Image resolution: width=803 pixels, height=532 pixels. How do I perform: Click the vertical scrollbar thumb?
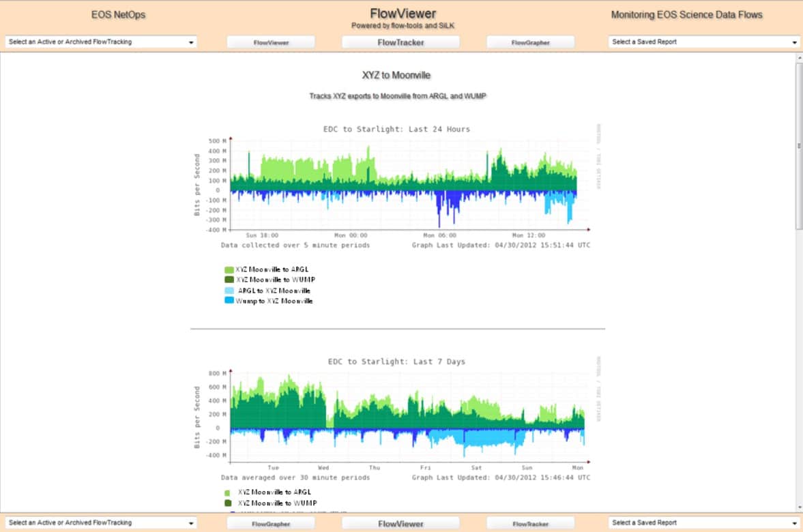(x=799, y=146)
